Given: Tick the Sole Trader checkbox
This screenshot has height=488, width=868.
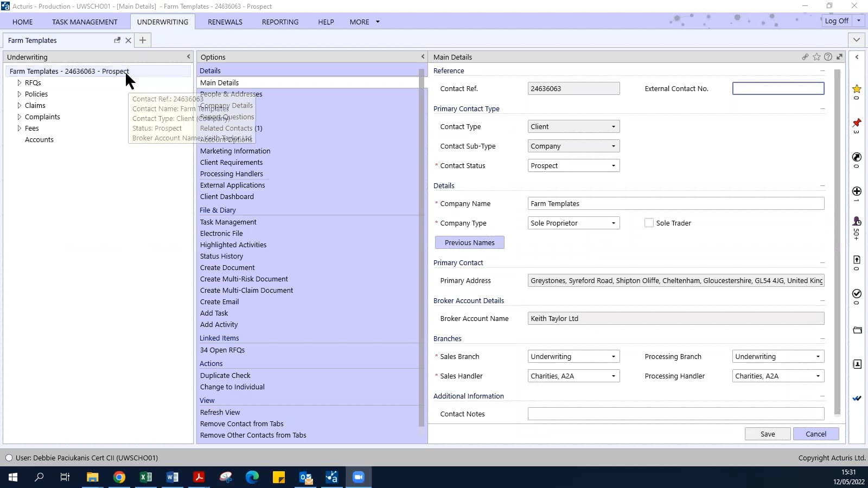Looking at the screenshot, I should point(649,223).
